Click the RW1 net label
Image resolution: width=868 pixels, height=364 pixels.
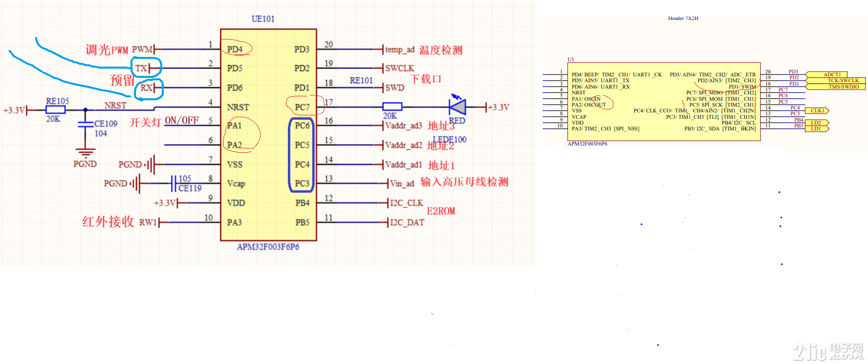point(148,222)
